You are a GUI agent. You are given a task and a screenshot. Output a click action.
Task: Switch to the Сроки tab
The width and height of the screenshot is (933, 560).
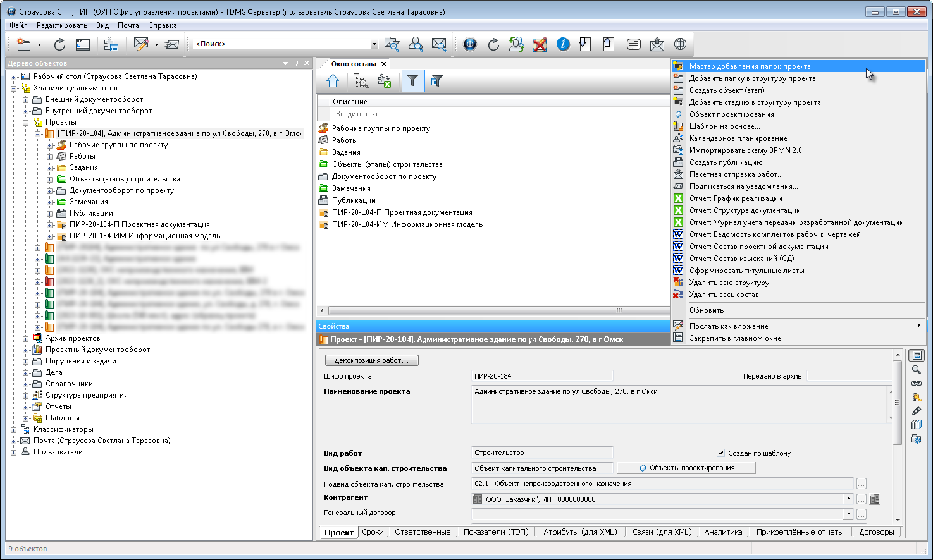coord(373,532)
